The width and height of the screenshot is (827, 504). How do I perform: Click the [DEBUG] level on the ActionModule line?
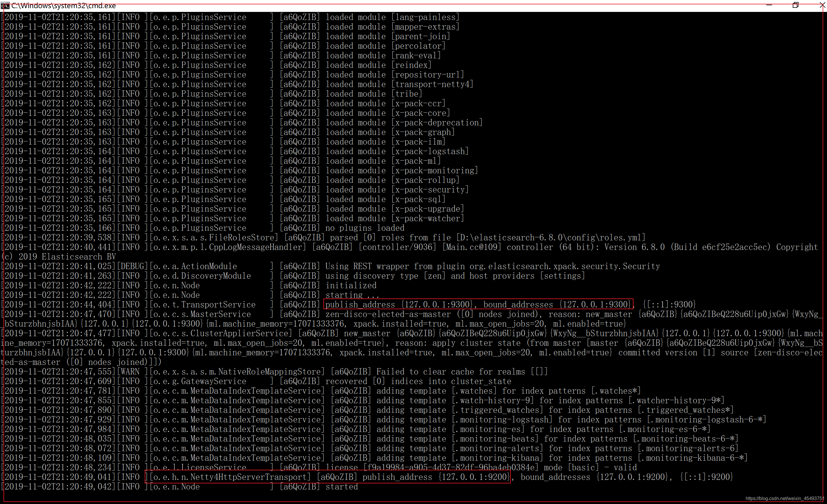pos(132,266)
